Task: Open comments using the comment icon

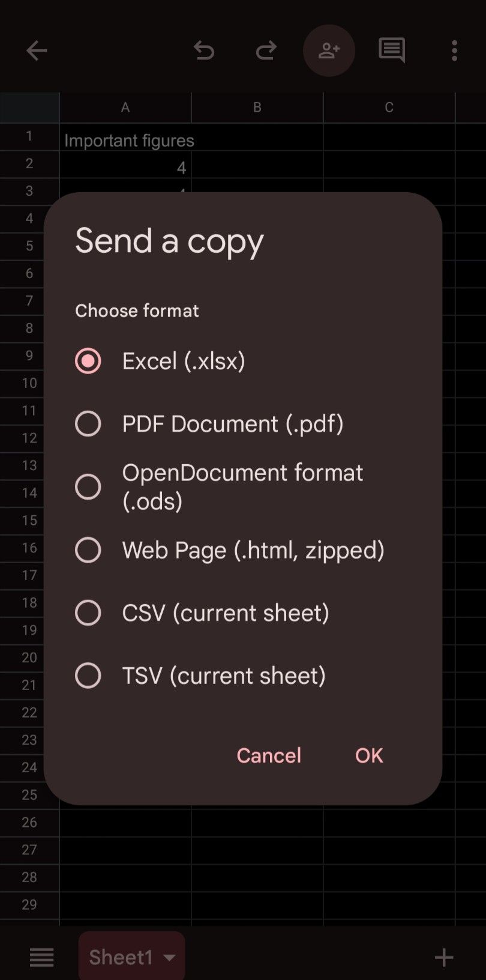Action: pyautogui.click(x=391, y=50)
